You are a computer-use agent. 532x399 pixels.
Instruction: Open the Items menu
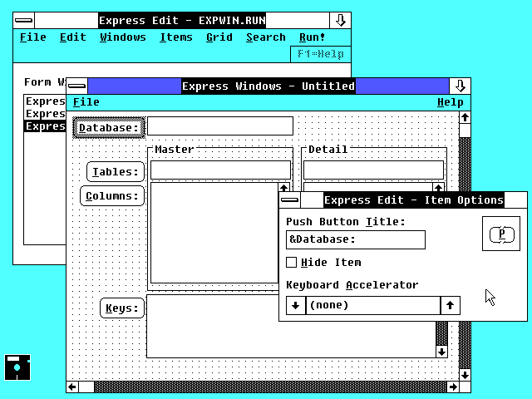coord(176,37)
